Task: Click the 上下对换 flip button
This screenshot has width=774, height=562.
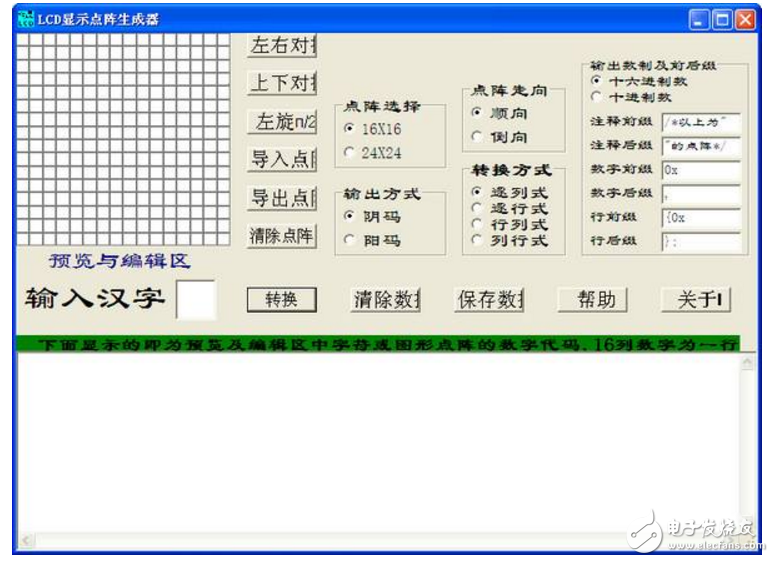Action: click(282, 83)
